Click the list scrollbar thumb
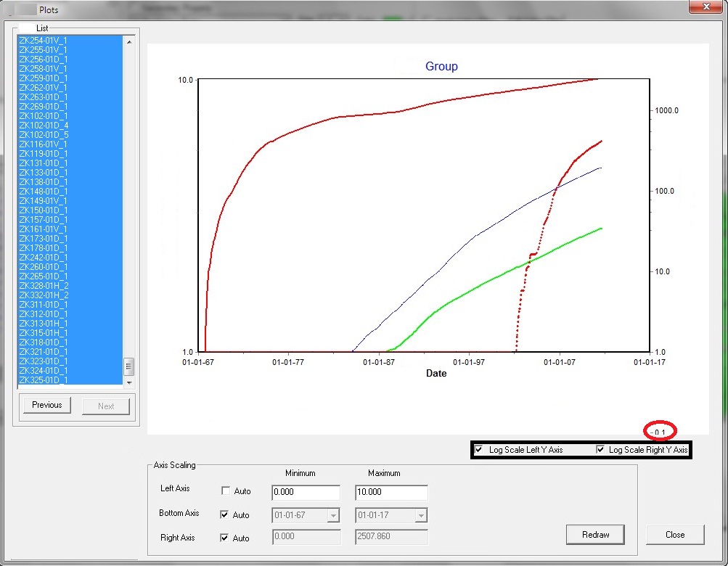Viewport: 728px width, 566px height. tap(129, 366)
